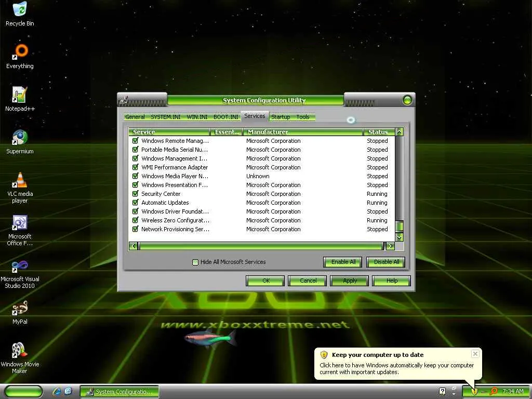Click the Enable All button

(343, 262)
